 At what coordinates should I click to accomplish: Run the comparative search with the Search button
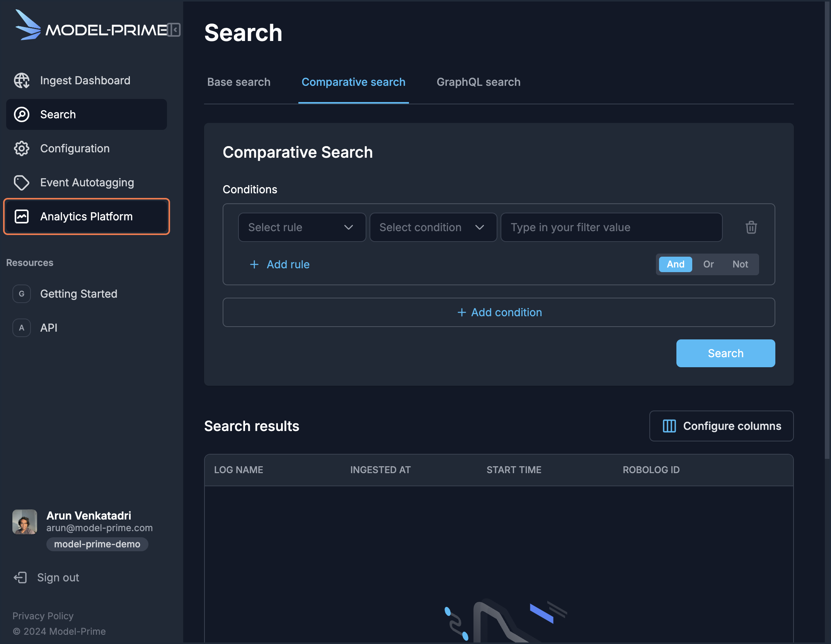click(x=725, y=353)
